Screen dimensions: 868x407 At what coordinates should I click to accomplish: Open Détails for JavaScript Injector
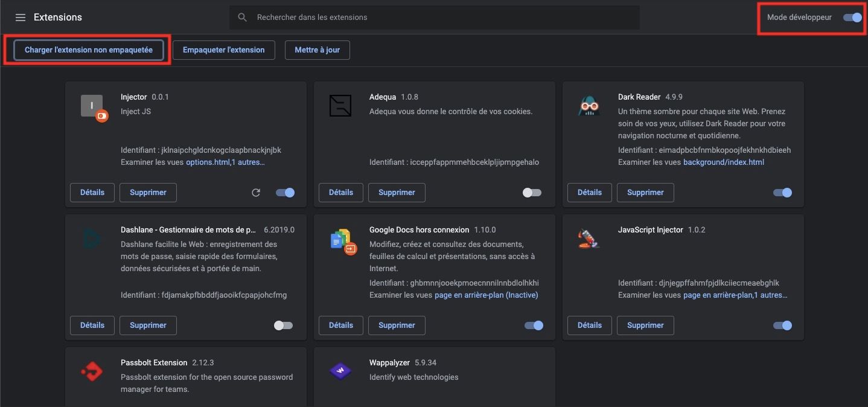click(x=590, y=325)
